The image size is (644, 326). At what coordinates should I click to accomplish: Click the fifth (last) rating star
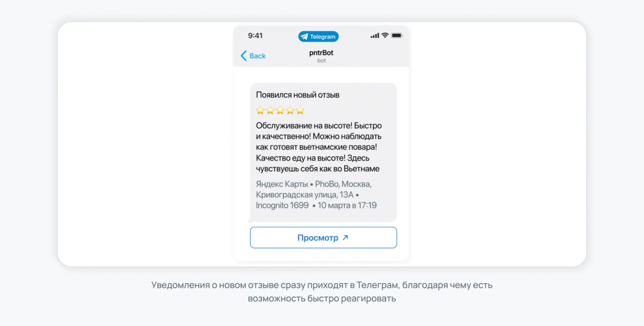coord(300,110)
